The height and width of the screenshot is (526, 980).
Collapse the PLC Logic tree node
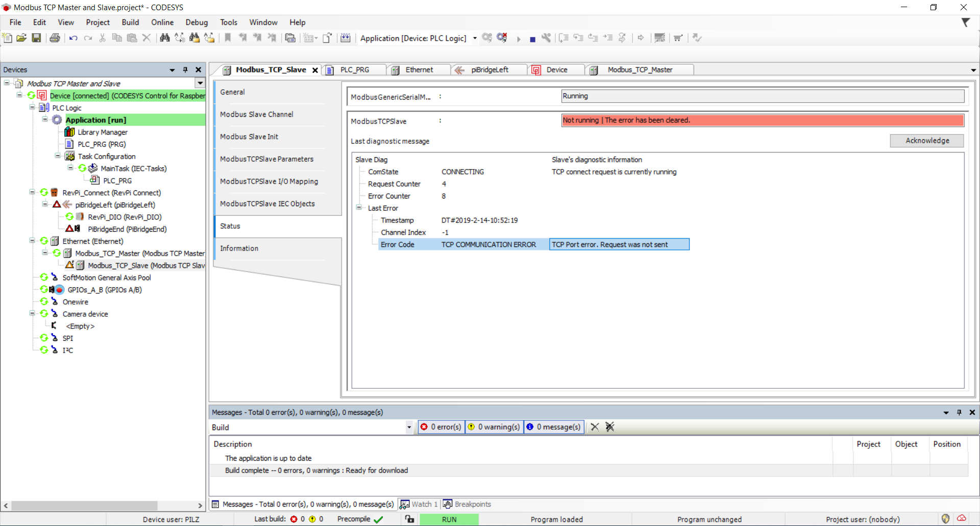tap(32, 108)
